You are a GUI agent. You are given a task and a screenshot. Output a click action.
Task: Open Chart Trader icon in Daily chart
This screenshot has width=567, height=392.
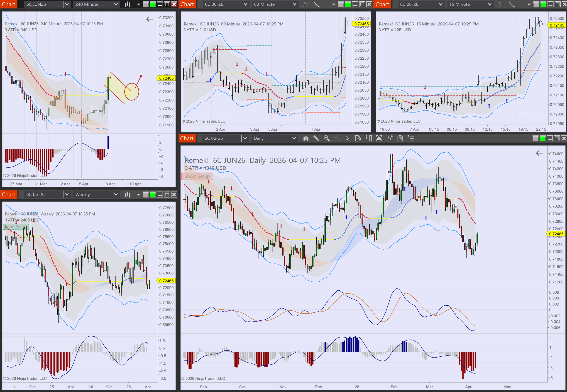pos(369,139)
